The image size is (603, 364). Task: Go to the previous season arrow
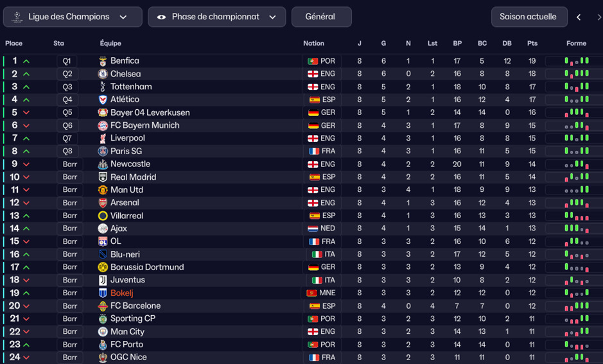click(x=579, y=17)
